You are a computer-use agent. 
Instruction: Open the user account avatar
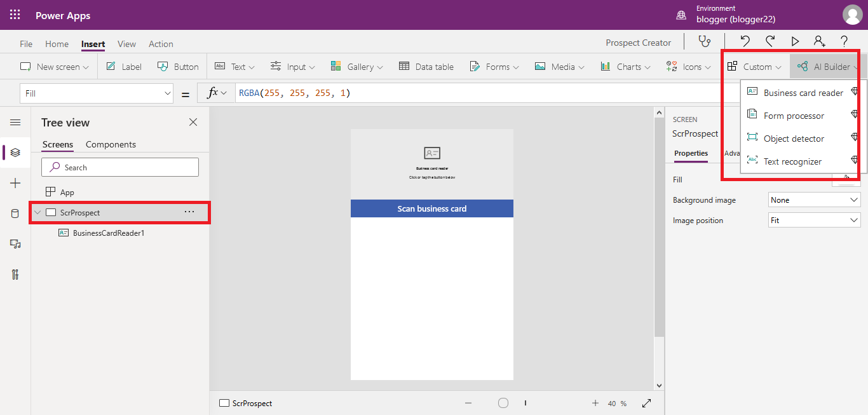pyautogui.click(x=852, y=15)
